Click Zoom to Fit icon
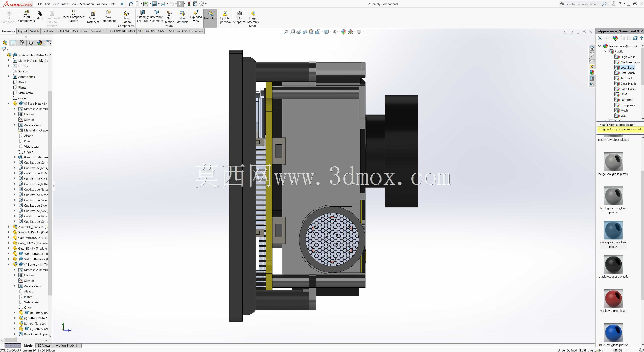This screenshot has height=352, width=644. pos(286,32)
